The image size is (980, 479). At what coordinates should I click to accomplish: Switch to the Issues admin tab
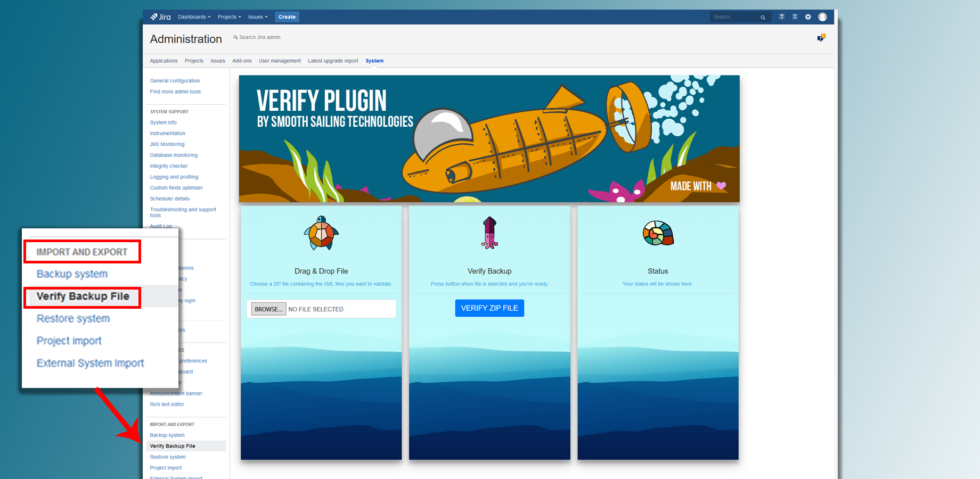(x=218, y=61)
